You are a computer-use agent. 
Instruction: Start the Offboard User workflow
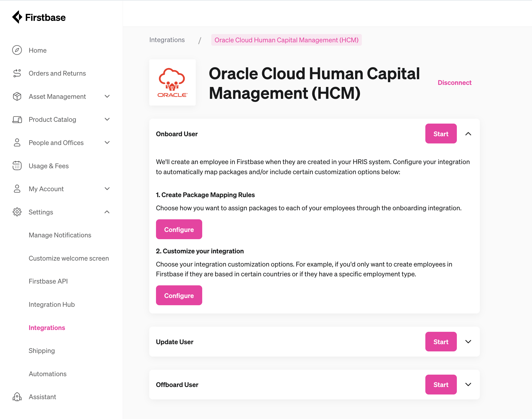(441, 384)
